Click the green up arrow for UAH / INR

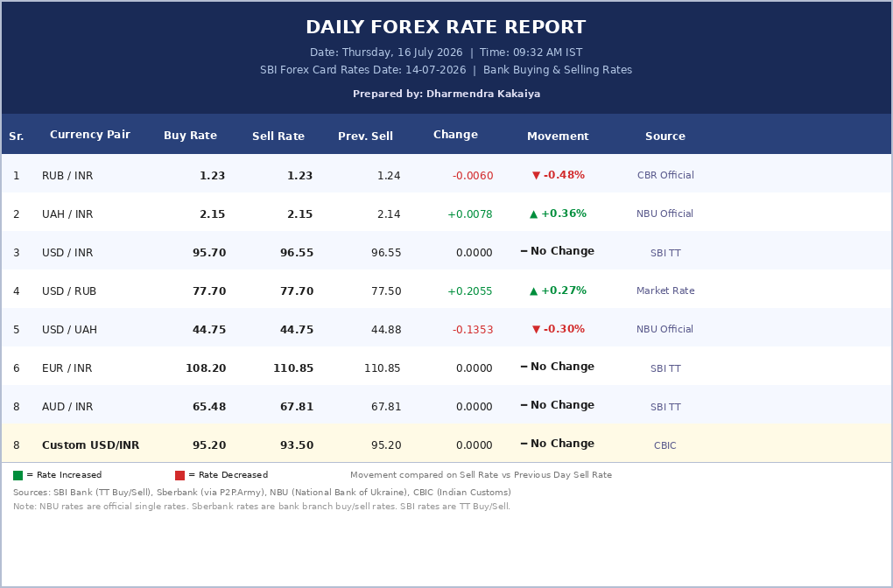[534, 214]
